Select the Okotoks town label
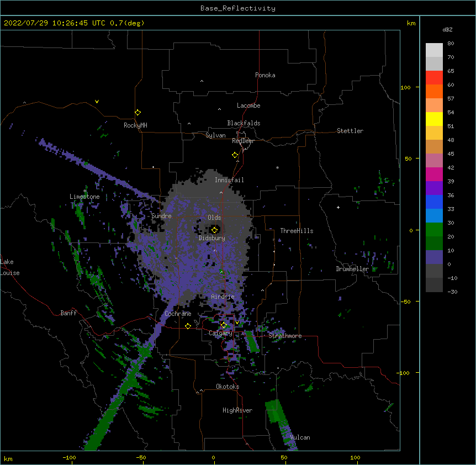Viewport: 476px width, 465px height. coord(228,387)
